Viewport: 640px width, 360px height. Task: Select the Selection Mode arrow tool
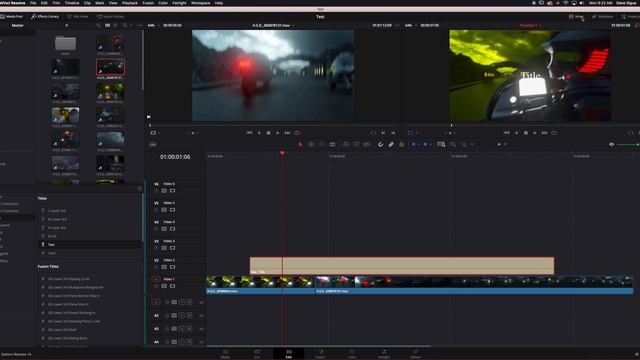point(300,144)
